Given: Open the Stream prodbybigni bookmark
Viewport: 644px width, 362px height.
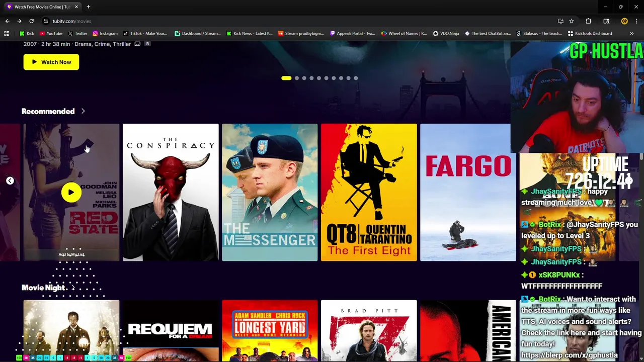Looking at the screenshot, I should coord(301,34).
